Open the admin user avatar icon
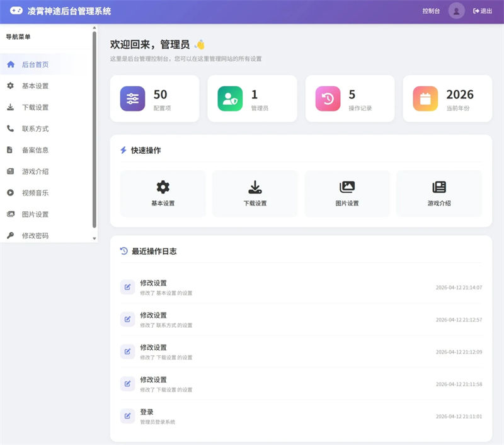This screenshot has width=504, height=445. [456, 11]
